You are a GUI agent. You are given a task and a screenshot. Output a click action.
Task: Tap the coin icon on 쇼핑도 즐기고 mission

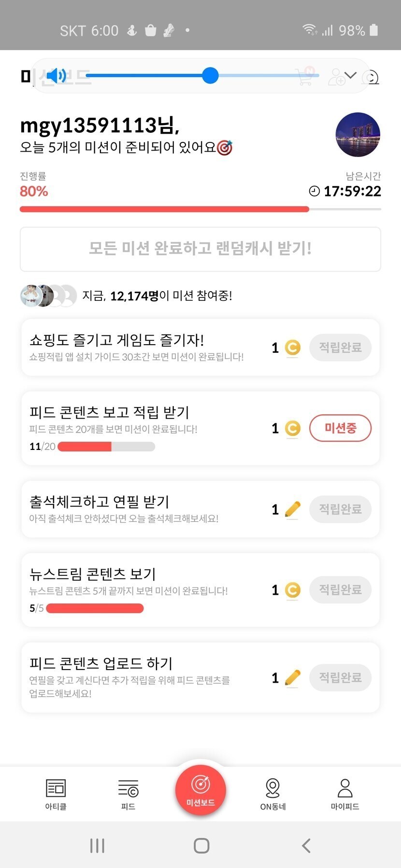pos(292,347)
